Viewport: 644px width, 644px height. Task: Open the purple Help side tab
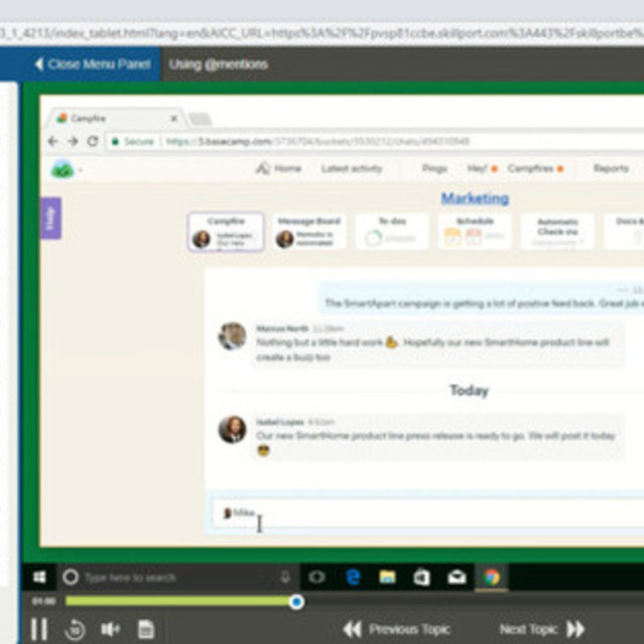coord(51,218)
